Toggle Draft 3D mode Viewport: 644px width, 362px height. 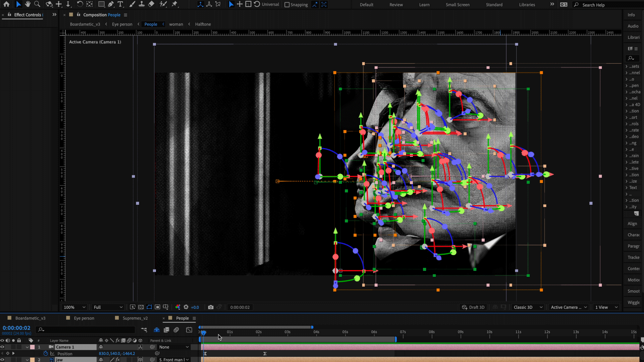tap(473, 307)
